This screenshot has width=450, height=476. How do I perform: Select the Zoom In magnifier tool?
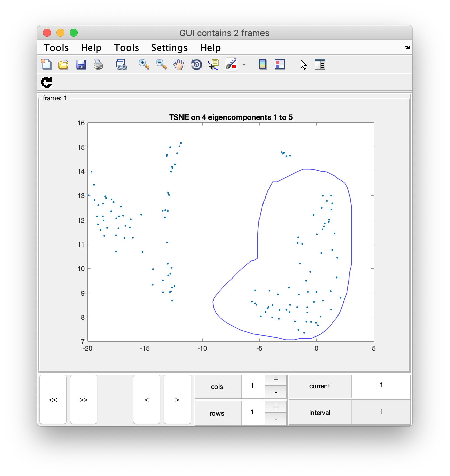click(144, 64)
